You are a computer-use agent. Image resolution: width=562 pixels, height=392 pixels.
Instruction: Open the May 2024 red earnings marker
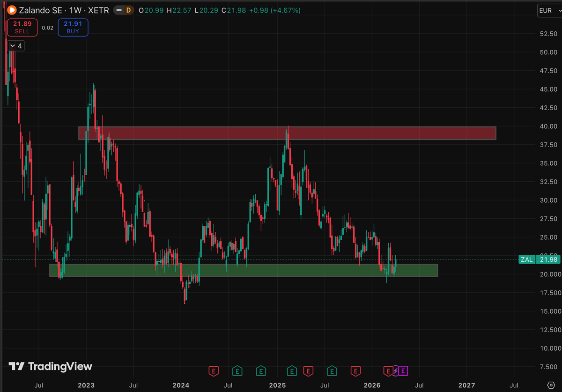[214, 371]
